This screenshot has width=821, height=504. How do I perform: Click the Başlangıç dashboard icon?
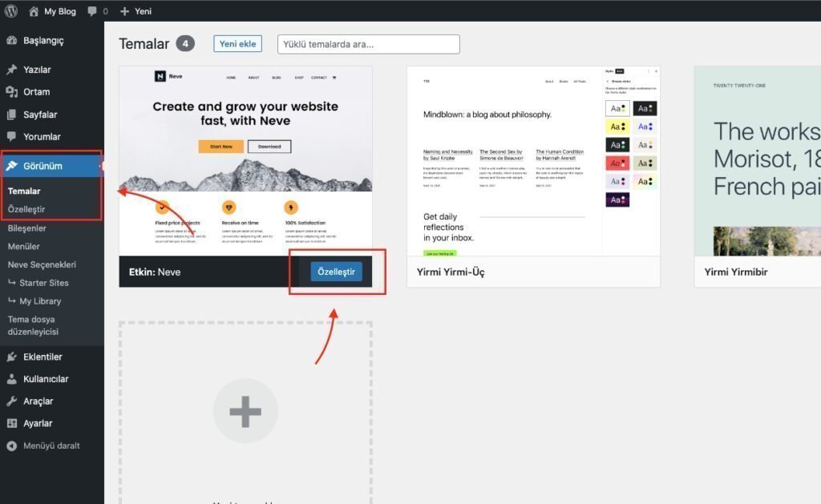[x=11, y=40]
